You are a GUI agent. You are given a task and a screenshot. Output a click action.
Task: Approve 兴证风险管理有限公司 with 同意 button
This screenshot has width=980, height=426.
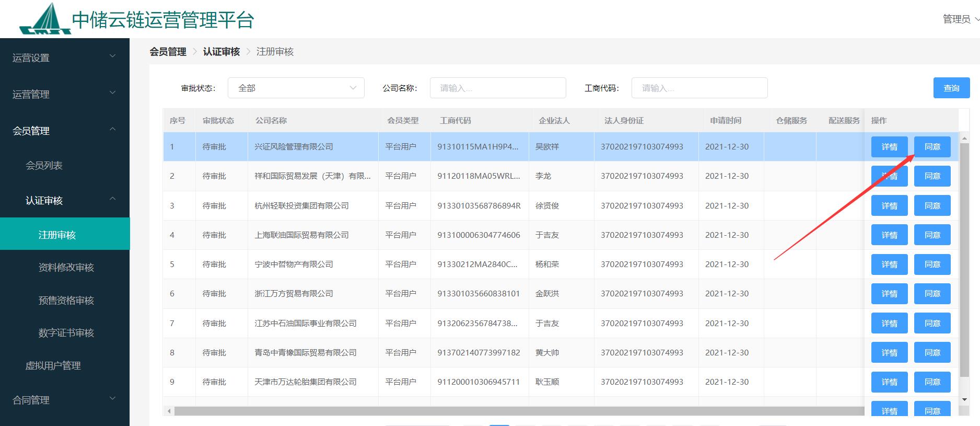pyautogui.click(x=932, y=147)
